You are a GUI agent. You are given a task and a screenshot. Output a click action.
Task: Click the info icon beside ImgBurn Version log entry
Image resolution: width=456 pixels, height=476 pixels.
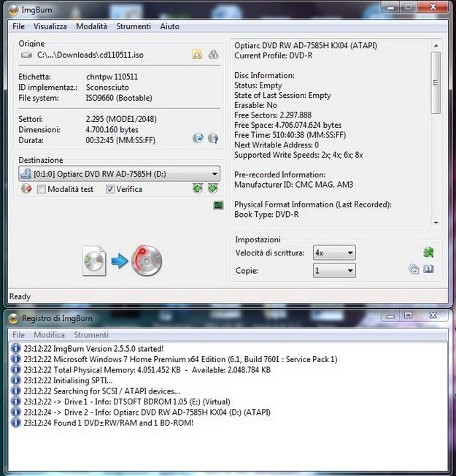click(x=15, y=348)
